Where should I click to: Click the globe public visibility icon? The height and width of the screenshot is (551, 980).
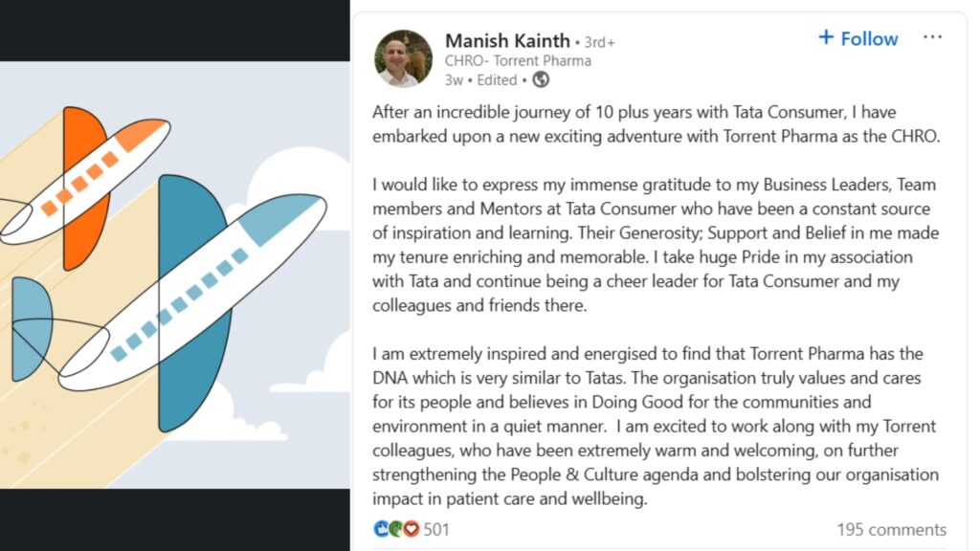(541, 80)
